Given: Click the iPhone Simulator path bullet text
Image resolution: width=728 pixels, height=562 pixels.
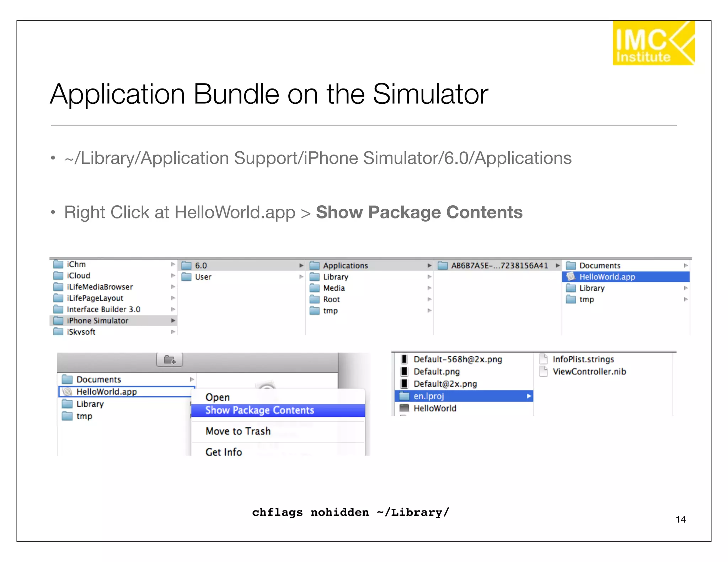Looking at the screenshot, I should point(318,158).
